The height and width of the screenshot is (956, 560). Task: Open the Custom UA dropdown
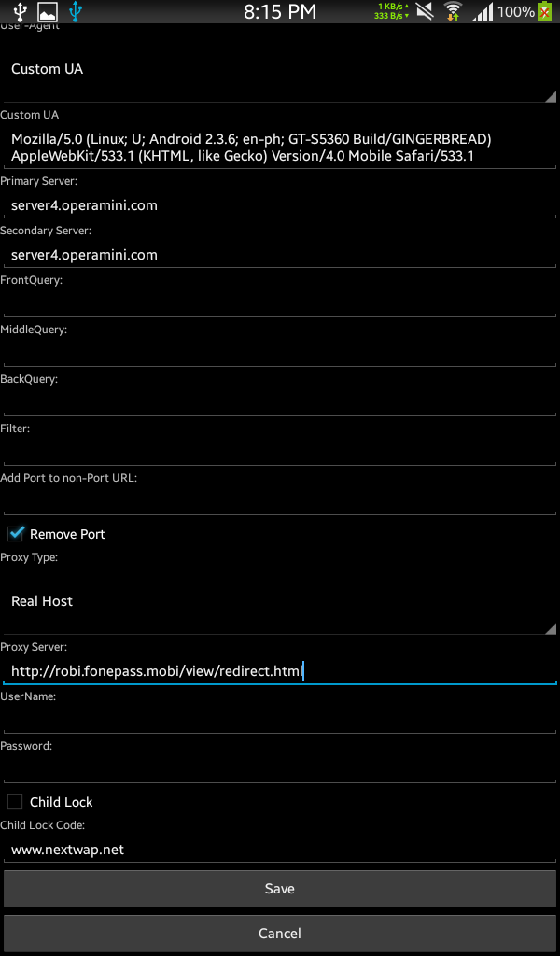tap(280, 69)
